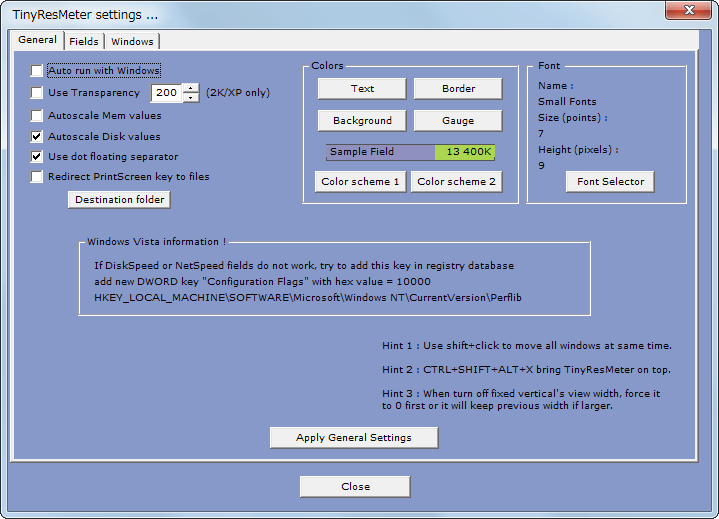Apply Color scheme 1
Viewport: 719px width, 519px height.
(360, 182)
